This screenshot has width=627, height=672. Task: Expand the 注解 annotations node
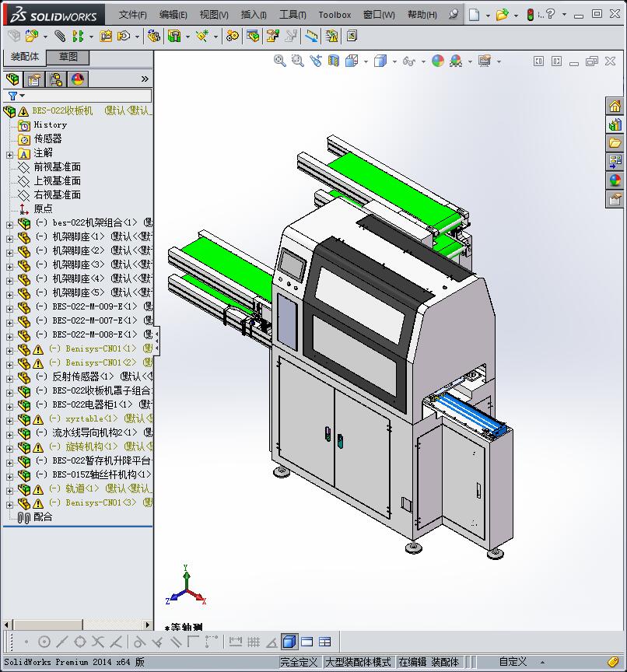pos(9,155)
